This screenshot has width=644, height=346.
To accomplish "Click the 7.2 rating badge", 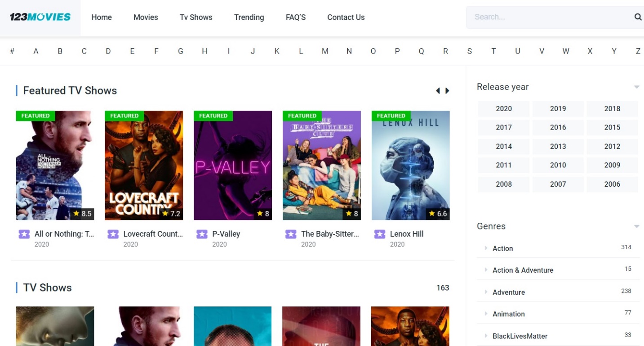I will pos(171,214).
